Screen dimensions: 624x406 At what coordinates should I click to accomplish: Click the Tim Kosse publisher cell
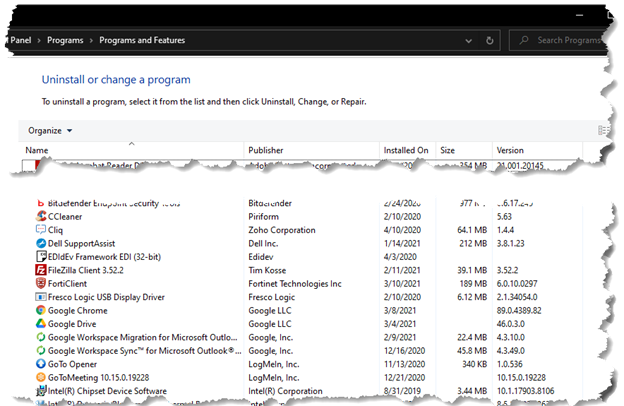[x=267, y=270]
